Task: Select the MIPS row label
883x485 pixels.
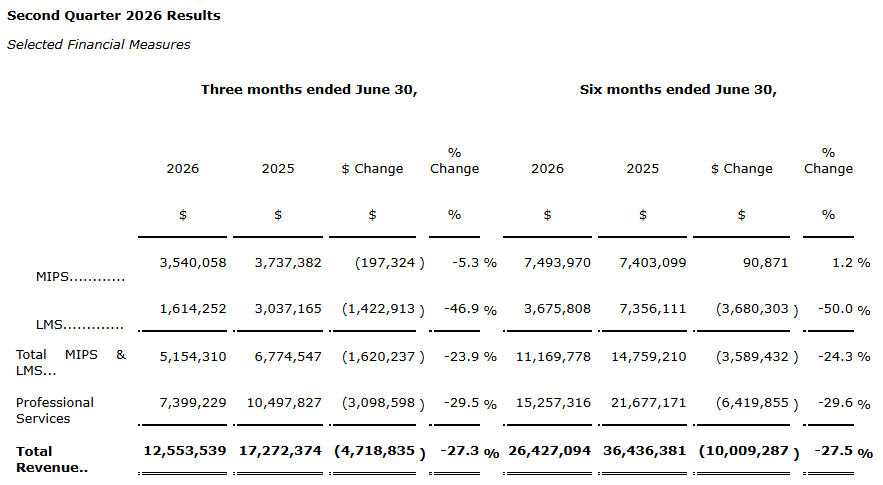Action: point(80,277)
